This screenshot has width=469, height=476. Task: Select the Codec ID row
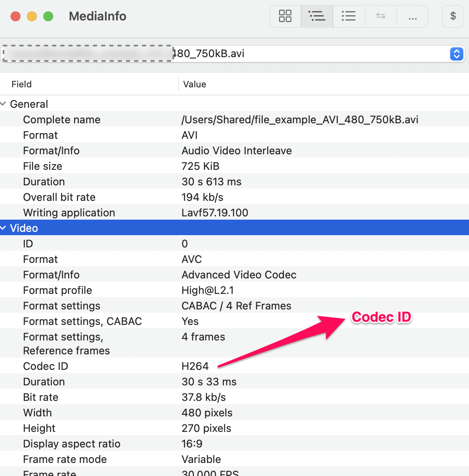point(46,366)
